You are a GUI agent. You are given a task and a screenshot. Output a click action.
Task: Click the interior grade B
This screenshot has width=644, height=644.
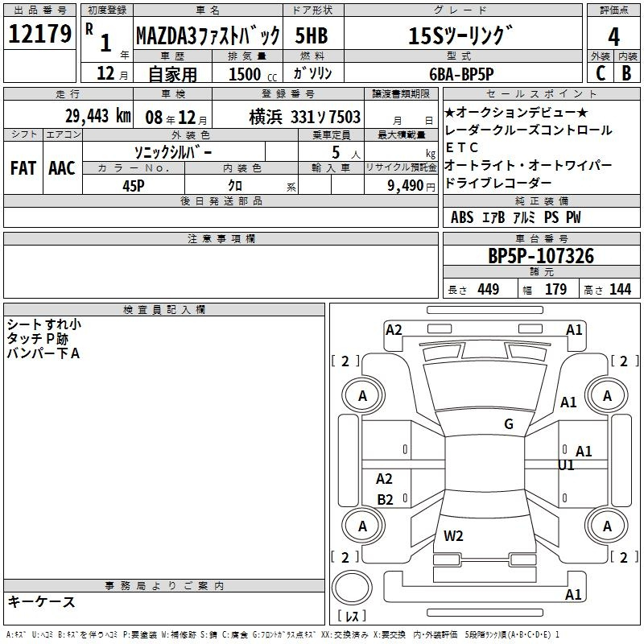(x=626, y=73)
